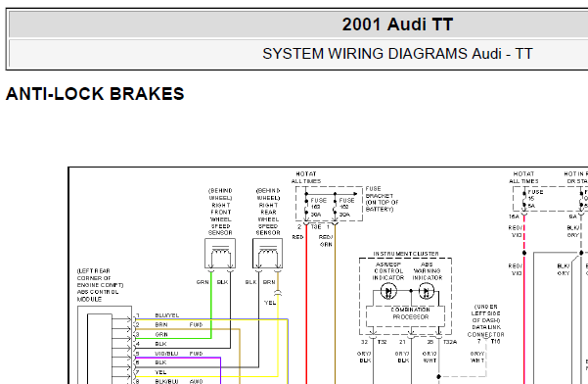Click the ASR/ESP indicator LED symbol
This screenshot has width=588, height=384.
pyautogui.click(x=388, y=291)
